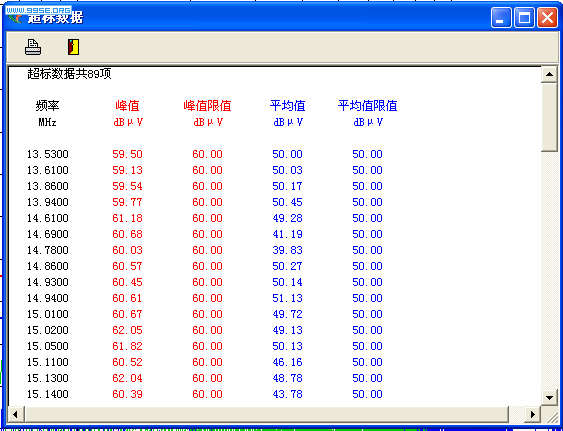Viewport: 563px width, 431px height.
Task: Click the horizontal scrollbar left arrow
Action: [x=16, y=414]
